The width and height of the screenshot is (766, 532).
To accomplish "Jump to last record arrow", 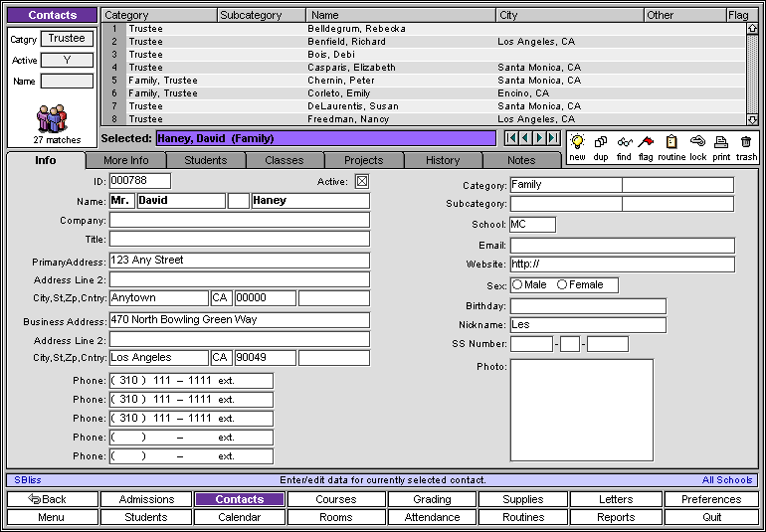I will [x=553, y=138].
